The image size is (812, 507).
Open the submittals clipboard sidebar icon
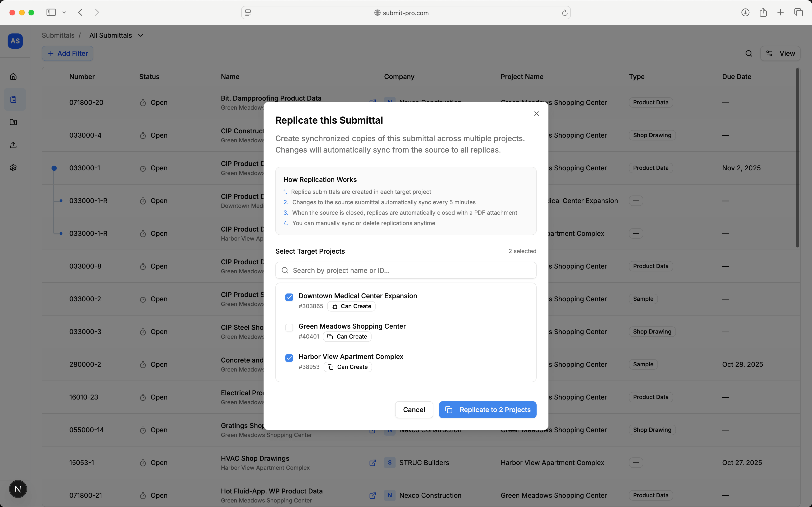[x=14, y=99]
